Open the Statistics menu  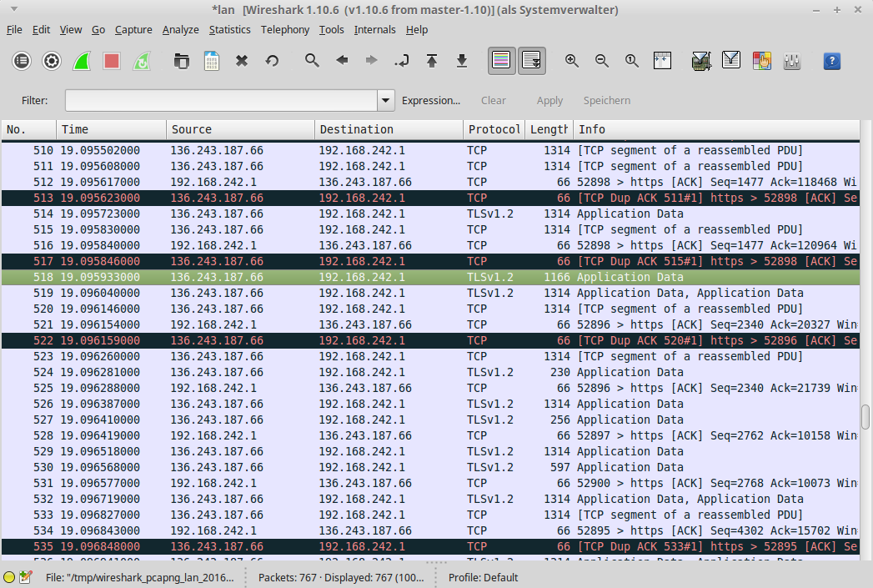point(229,29)
